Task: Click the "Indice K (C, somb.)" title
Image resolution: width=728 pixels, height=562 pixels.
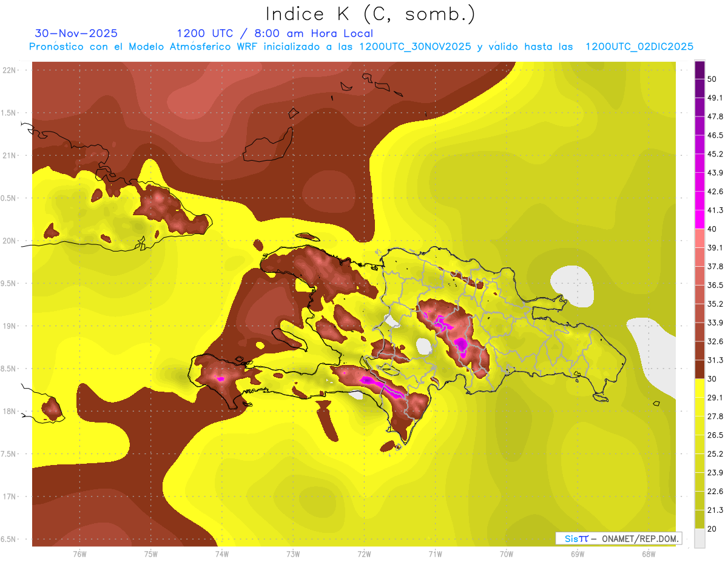Action: 370,15
